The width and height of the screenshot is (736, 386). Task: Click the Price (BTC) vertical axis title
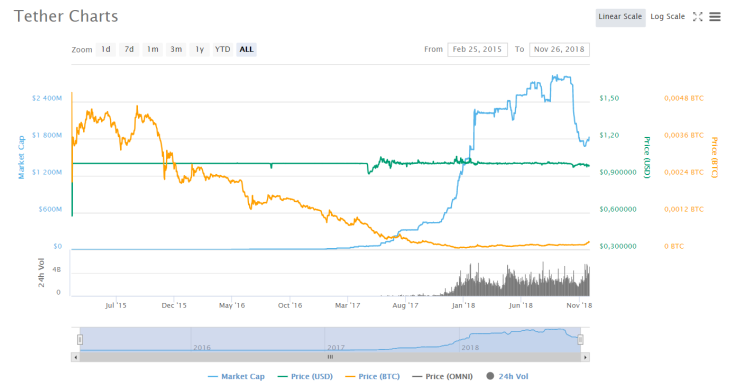point(714,157)
